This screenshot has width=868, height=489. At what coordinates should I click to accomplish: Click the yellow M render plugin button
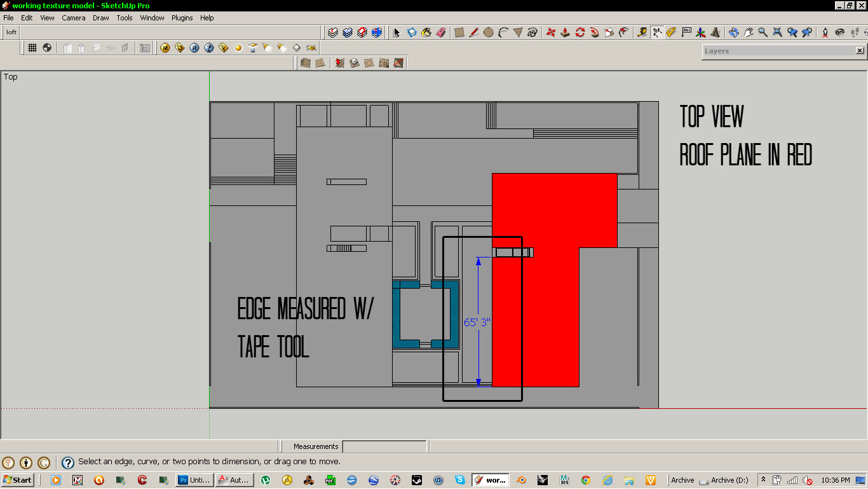165,48
